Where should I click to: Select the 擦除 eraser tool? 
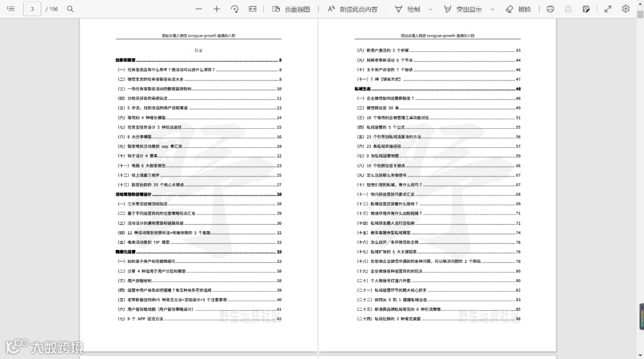point(518,9)
